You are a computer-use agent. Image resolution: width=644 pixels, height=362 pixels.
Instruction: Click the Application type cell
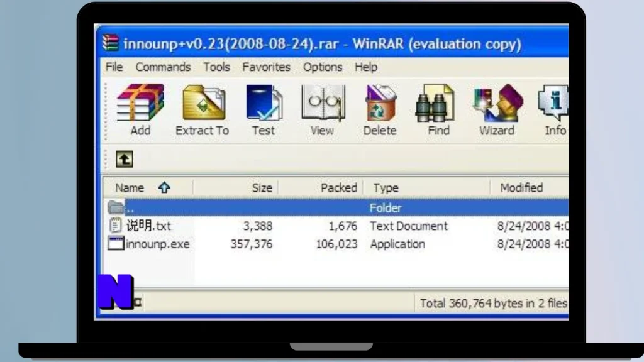[397, 244]
